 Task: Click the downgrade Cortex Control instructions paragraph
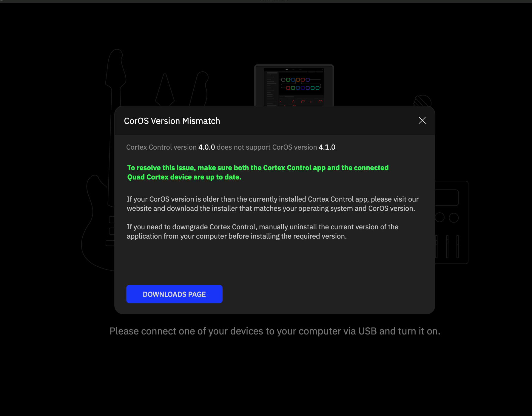click(x=263, y=231)
